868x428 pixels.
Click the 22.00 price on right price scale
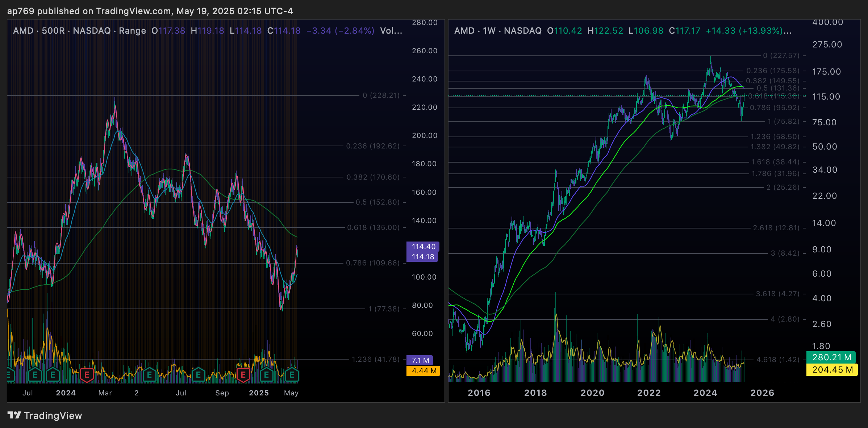[x=825, y=196]
